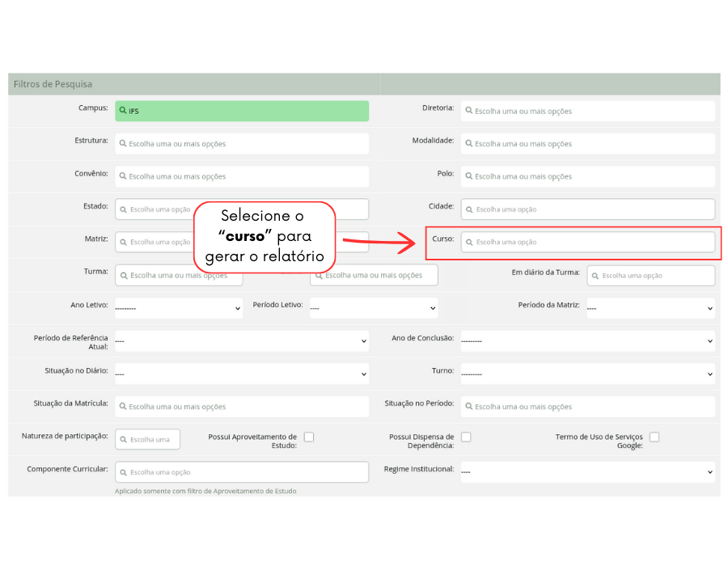Expand the Período Letivo dropdown

pos(373,308)
